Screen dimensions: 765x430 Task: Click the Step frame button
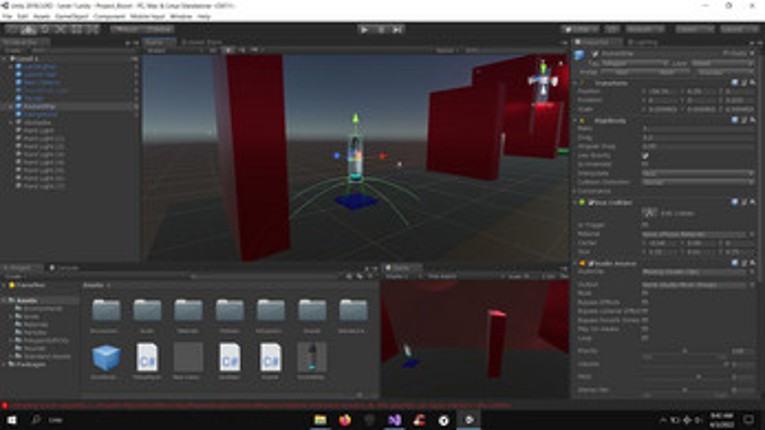[398, 30]
